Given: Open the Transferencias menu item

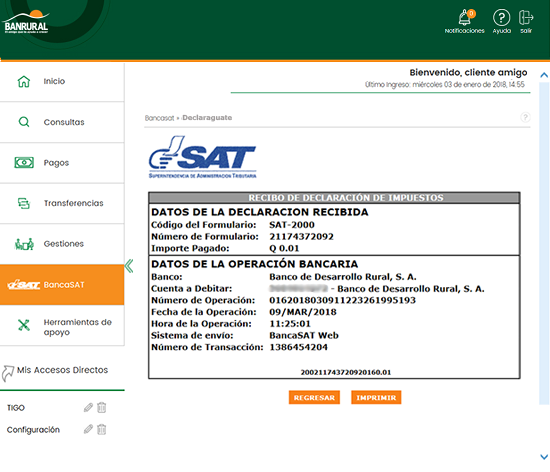Looking at the screenshot, I should click(62, 203).
